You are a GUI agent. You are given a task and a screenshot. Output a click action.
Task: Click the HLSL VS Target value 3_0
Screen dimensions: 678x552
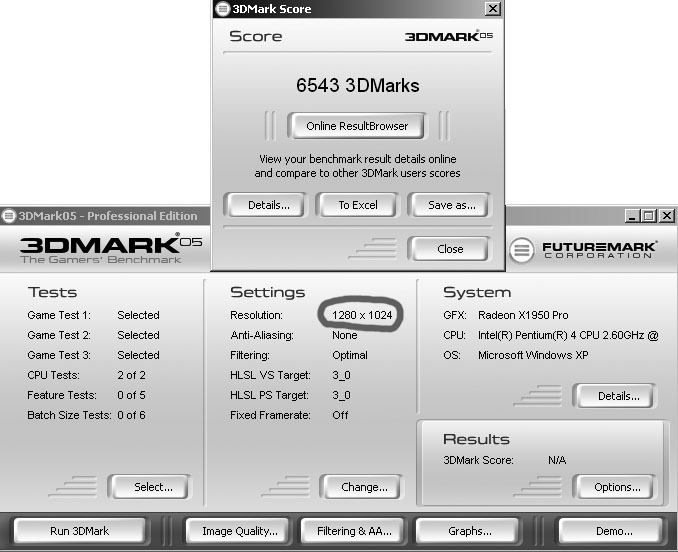(341, 375)
